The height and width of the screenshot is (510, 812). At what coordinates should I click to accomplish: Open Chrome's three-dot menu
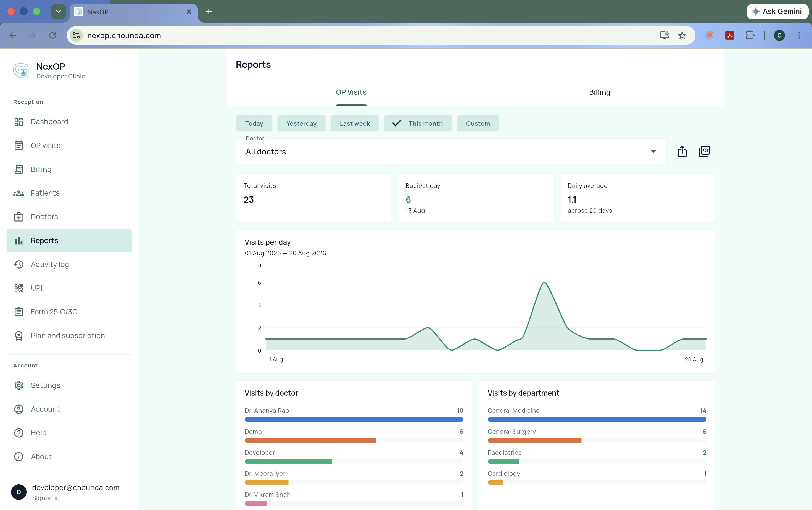click(799, 35)
